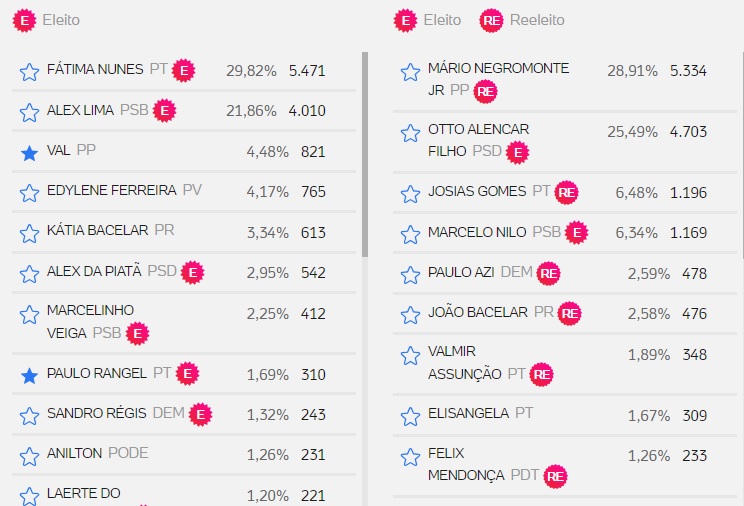Viewport: 744px width, 506px height.
Task: Mark Marcelinho Veiga as favorite
Action: point(29,314)
